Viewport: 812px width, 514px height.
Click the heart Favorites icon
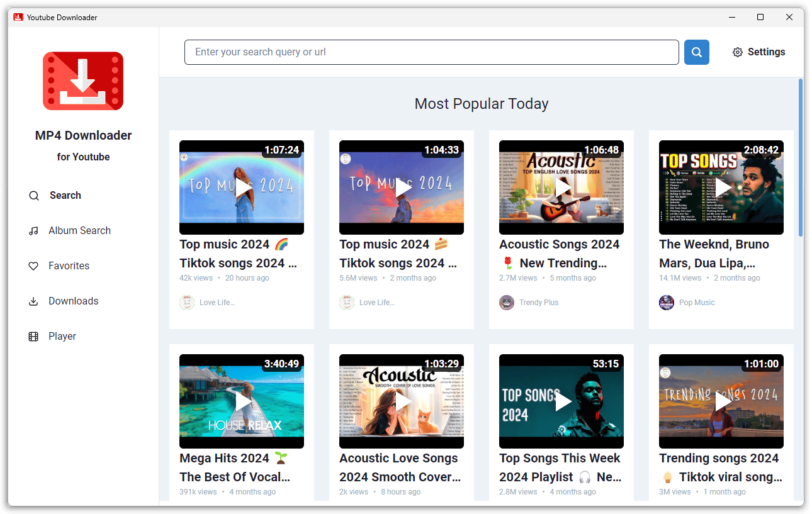34,266
